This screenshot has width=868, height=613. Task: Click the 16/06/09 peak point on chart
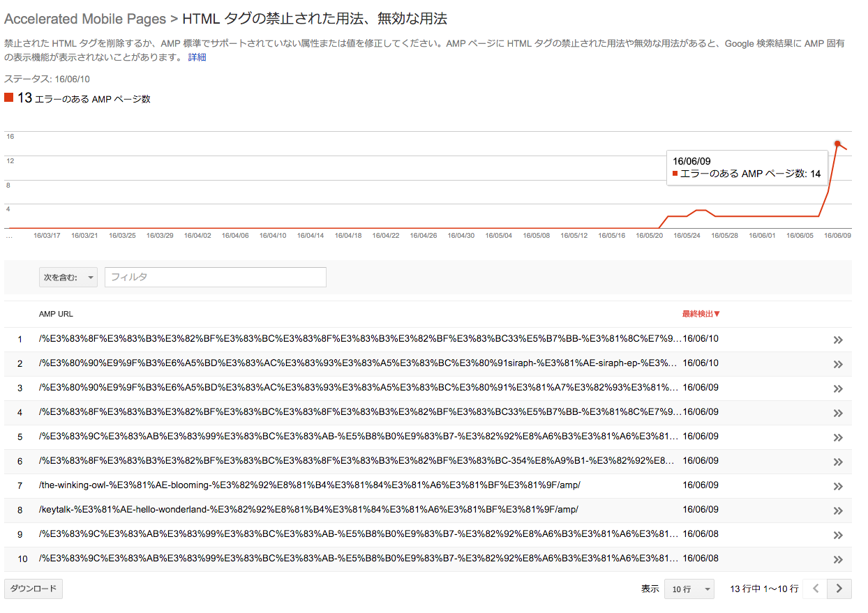tap(837, 144)
